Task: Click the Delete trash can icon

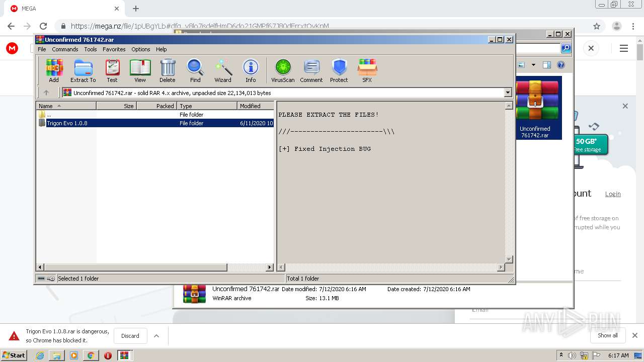Action: [168, 70]
